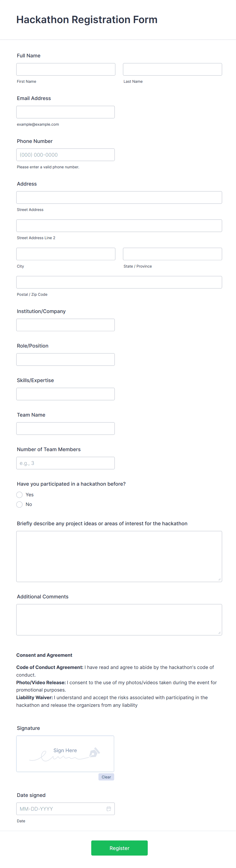Click the Email Address input box
The image size is (236, 868).
click(x=65, y=111)
